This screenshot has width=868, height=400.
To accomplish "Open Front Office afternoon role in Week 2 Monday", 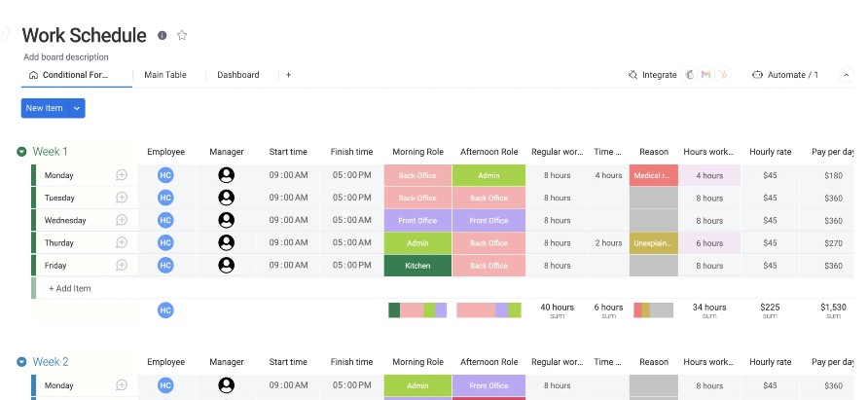I will tap(488, 385).
